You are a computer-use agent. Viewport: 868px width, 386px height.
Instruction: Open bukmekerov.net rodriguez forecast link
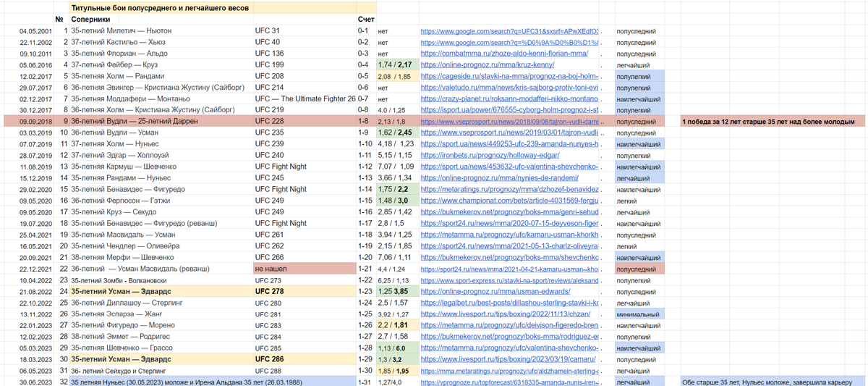point(509,336)
